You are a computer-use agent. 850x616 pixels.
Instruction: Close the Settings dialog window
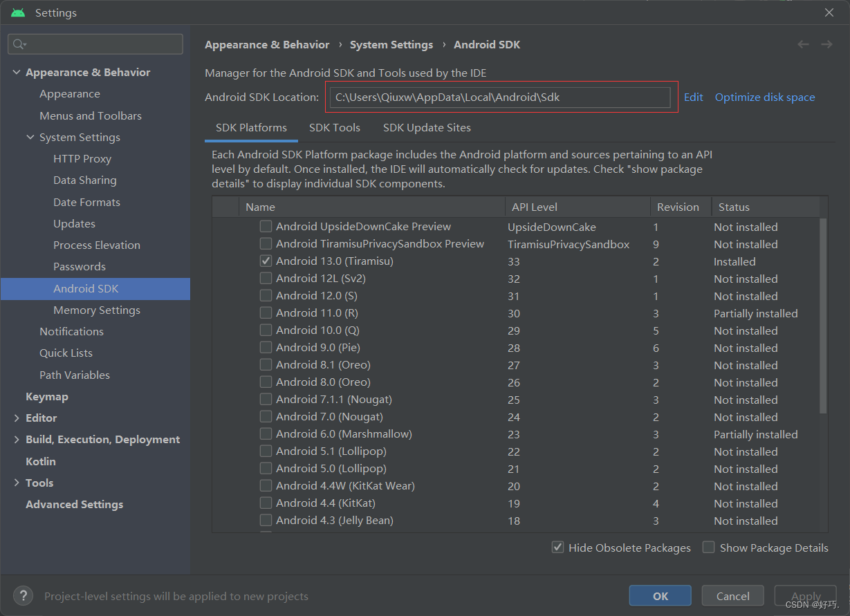pos(829,12)
